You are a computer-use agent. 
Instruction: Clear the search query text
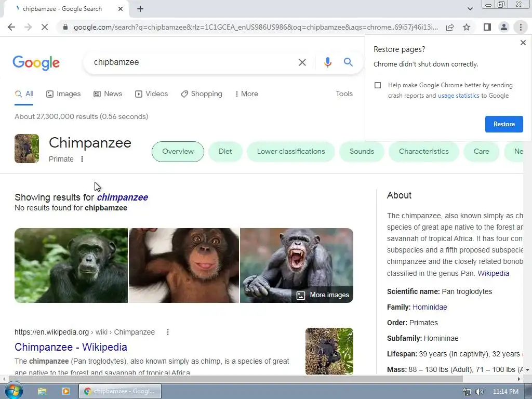point(302,62)
